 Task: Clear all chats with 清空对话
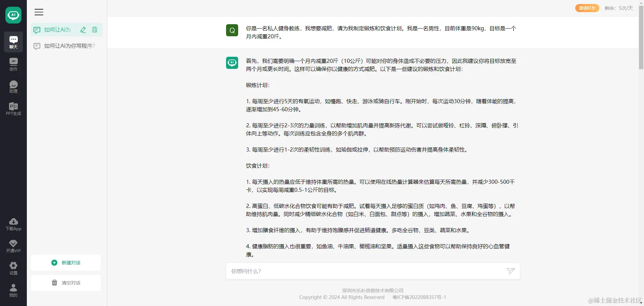pyautogui.click(x=66, y=283)
